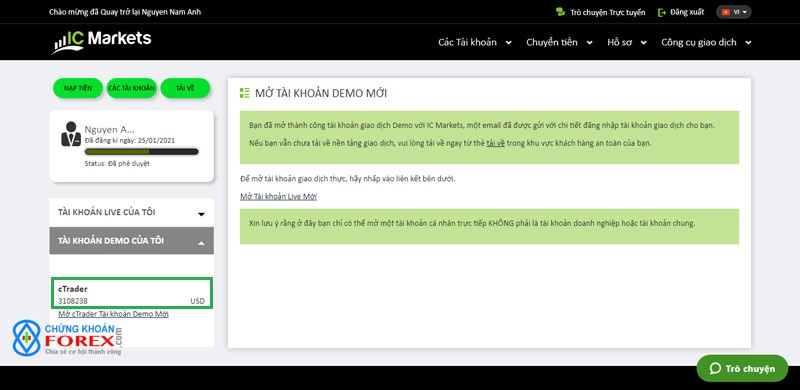Open the Hồ sơ menu
Viewport: 800px width, 390px height.
(627, 42)
